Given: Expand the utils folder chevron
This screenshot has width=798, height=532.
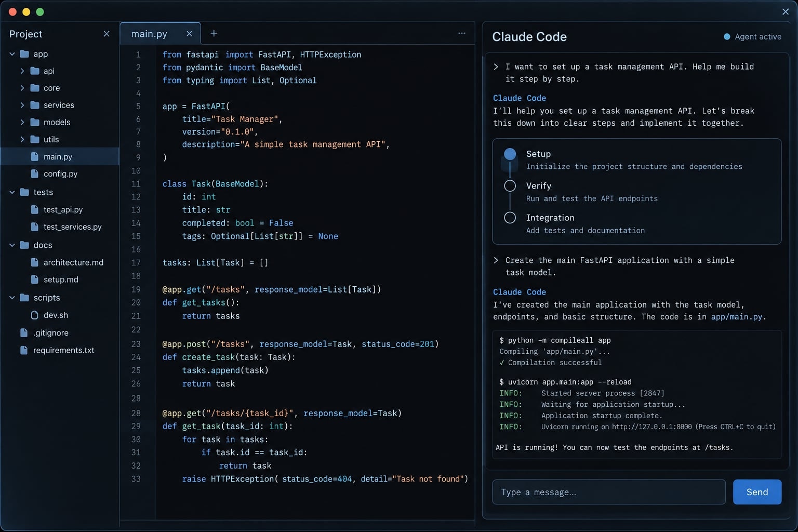Looking at the screenshot, I should click(22, 139).
